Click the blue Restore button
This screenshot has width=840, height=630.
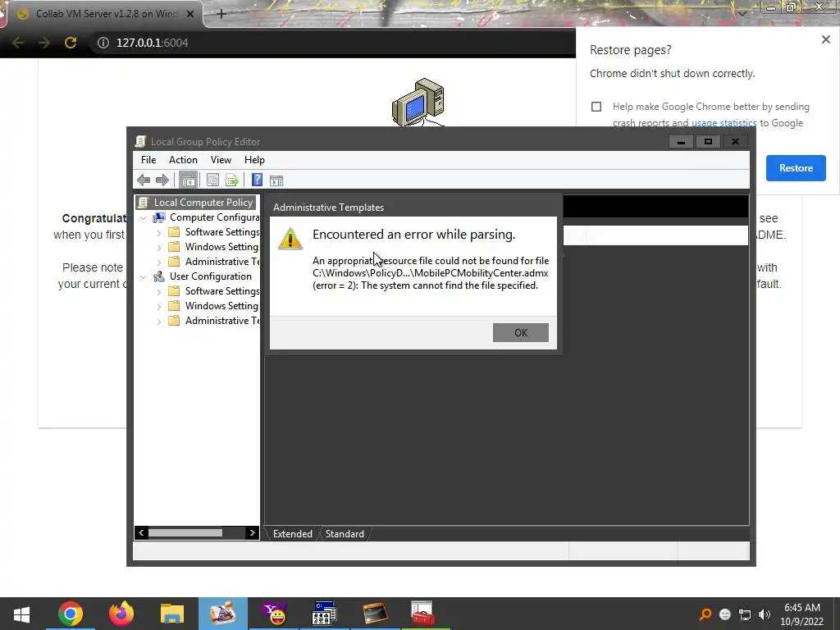click(796, 167)
